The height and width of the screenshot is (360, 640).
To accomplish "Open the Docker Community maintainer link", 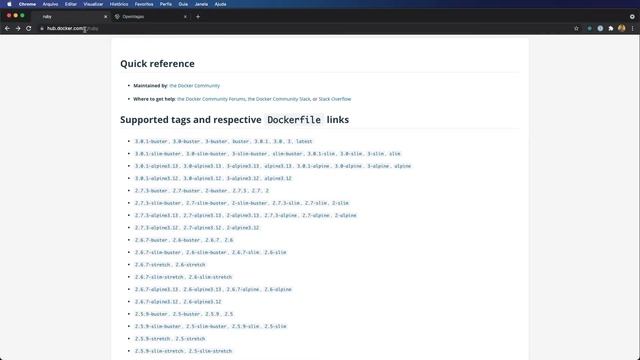I will 194,86.
